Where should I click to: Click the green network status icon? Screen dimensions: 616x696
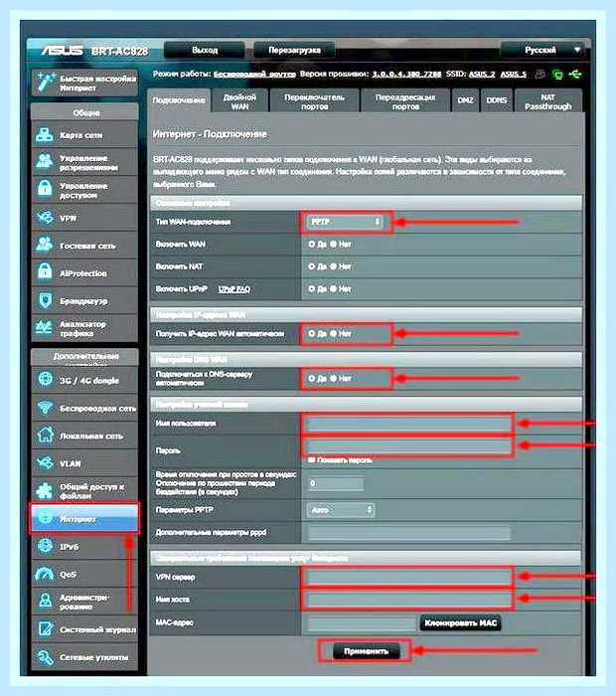558,75
